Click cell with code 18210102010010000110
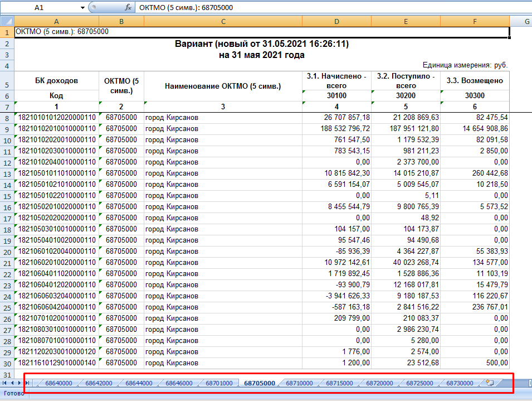This screenshot has height=401, width=532. coord(57,129)
